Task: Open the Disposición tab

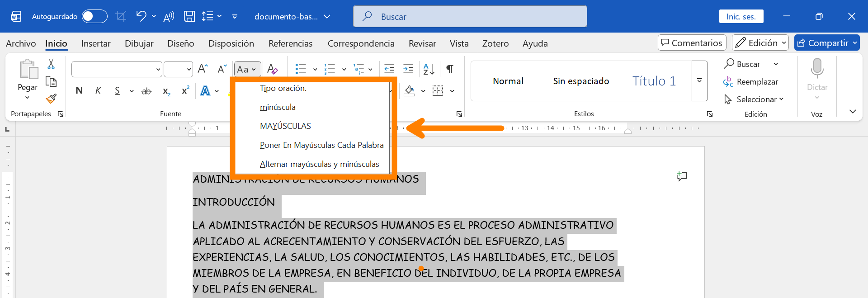Action: [231, 43]
